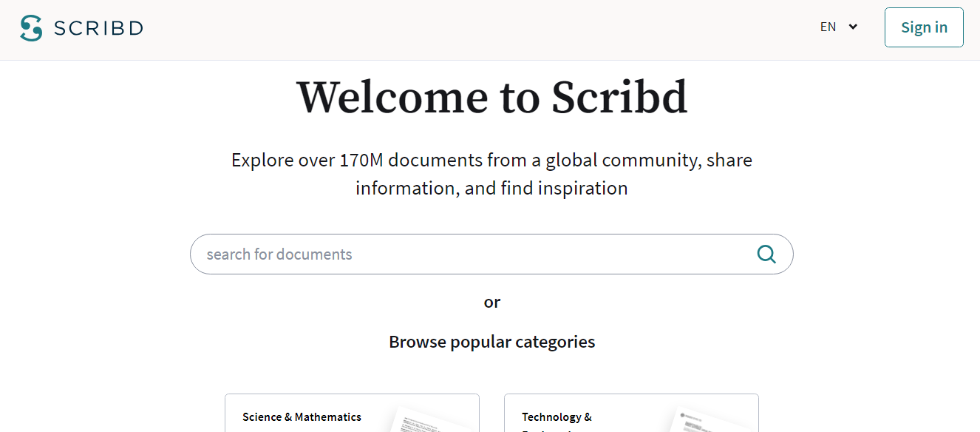Click the Welcome to Scribd title

[x=490, y=97]
